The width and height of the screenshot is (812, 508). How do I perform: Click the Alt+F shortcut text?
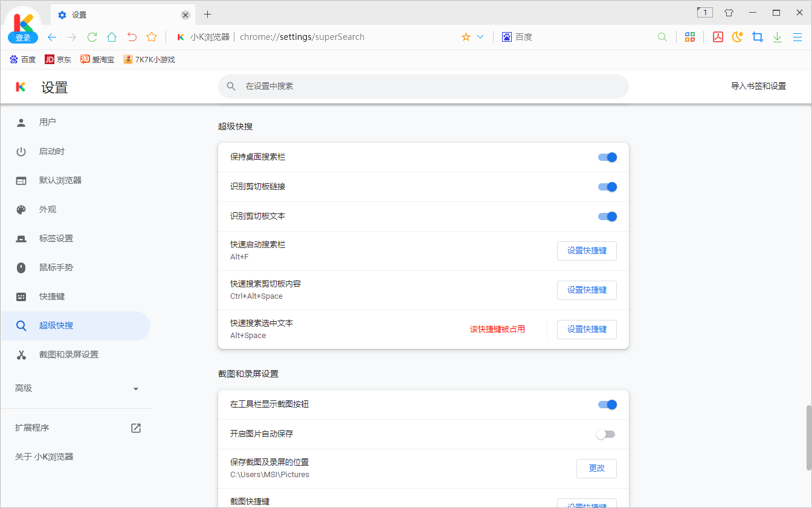click(239, 257)
